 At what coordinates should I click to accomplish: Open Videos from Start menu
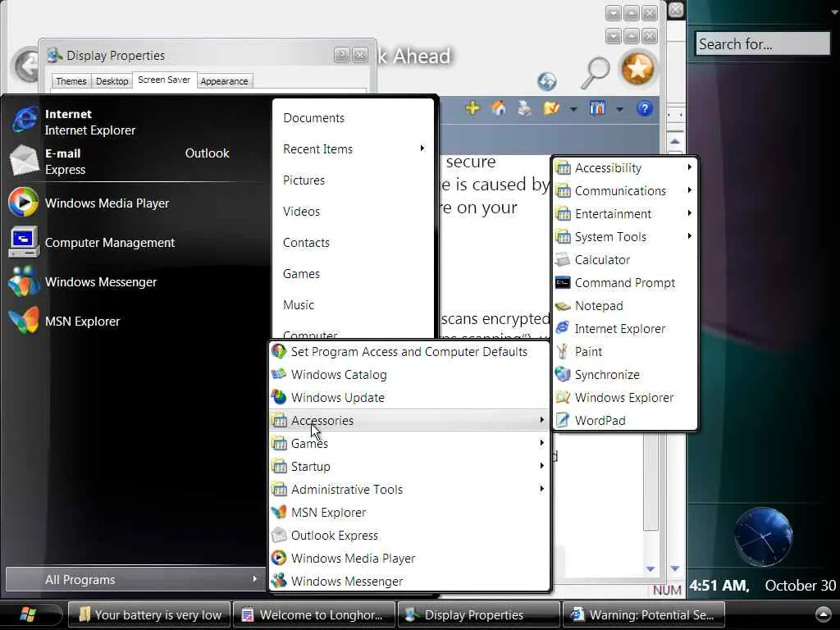[x=354, y=212]
